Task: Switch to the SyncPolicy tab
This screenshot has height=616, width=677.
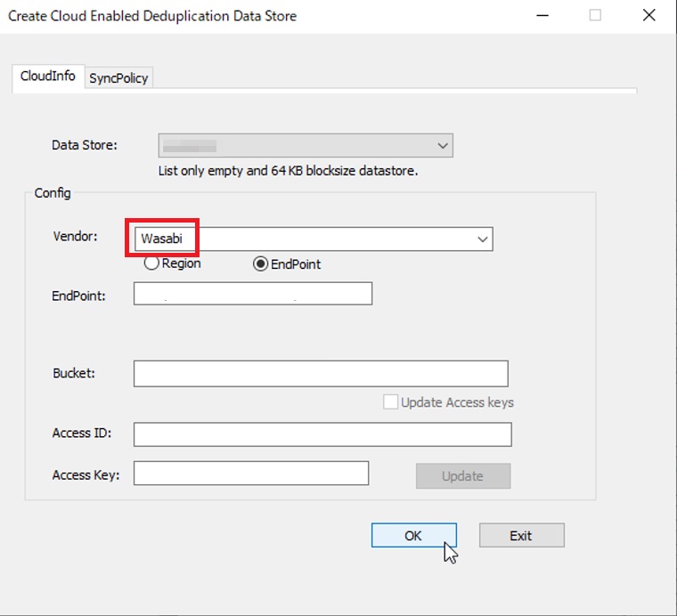Action: 119,78
